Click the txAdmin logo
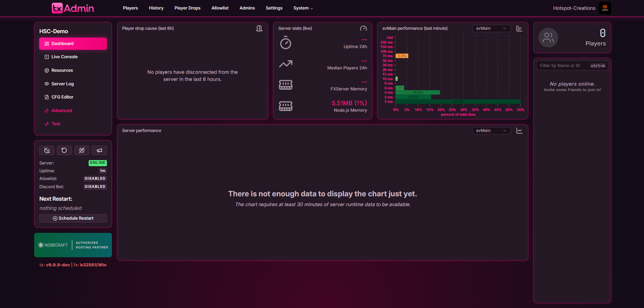 coord(73,8)
